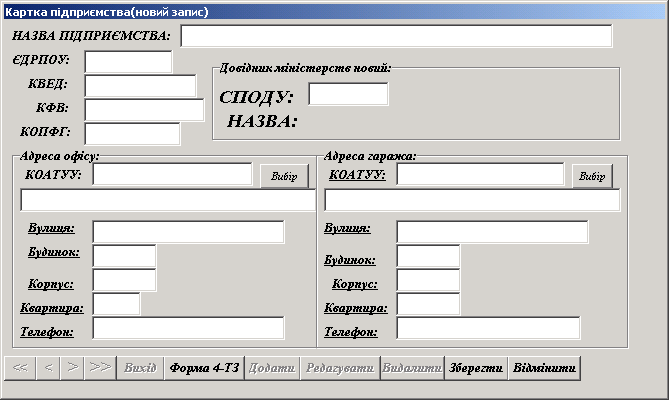Viewport: 669px width, 400px height.
Task: Click the Редагувати button
Action: coord(340,368)
